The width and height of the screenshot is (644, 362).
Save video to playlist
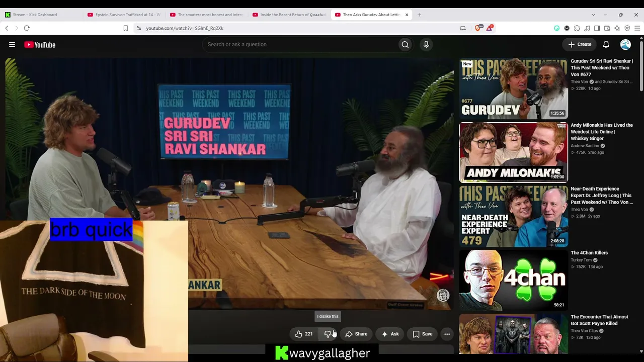pos(423,334)
